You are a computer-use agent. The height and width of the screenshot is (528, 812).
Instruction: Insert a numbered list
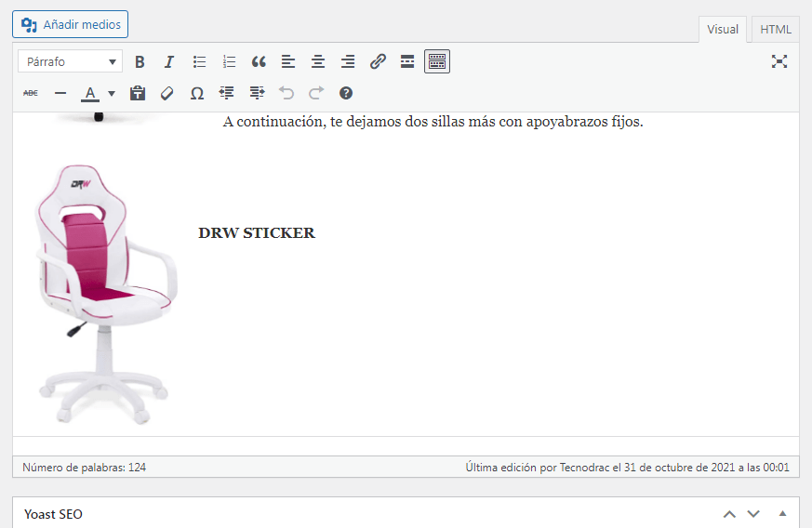click(x=229, y=61)
